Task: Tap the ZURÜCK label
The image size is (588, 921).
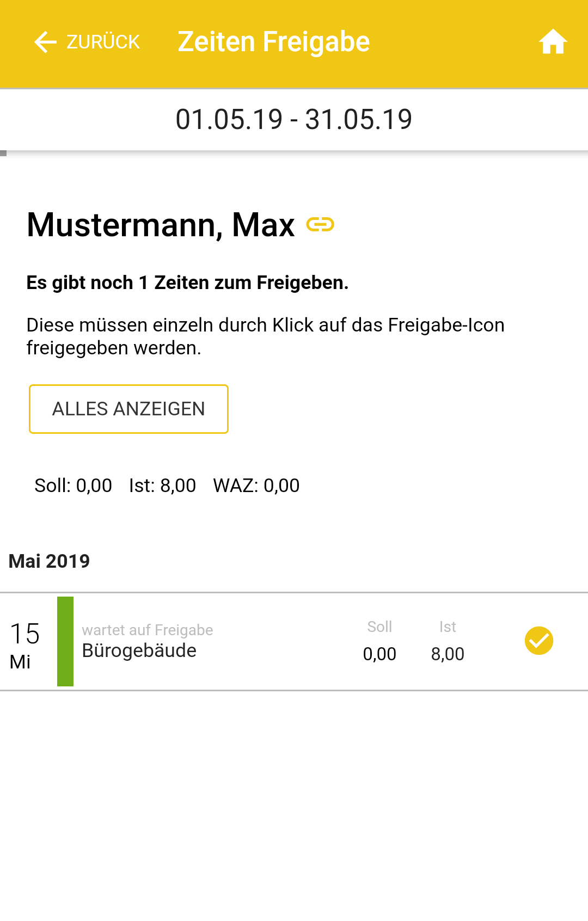Action: click(103, 42)
